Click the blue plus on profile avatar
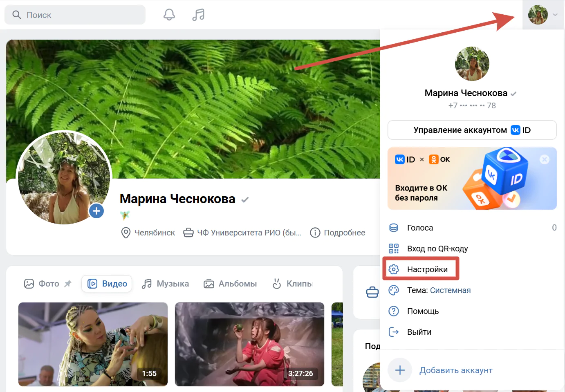This screenshot has height=392, width=565. coord(96,211)
